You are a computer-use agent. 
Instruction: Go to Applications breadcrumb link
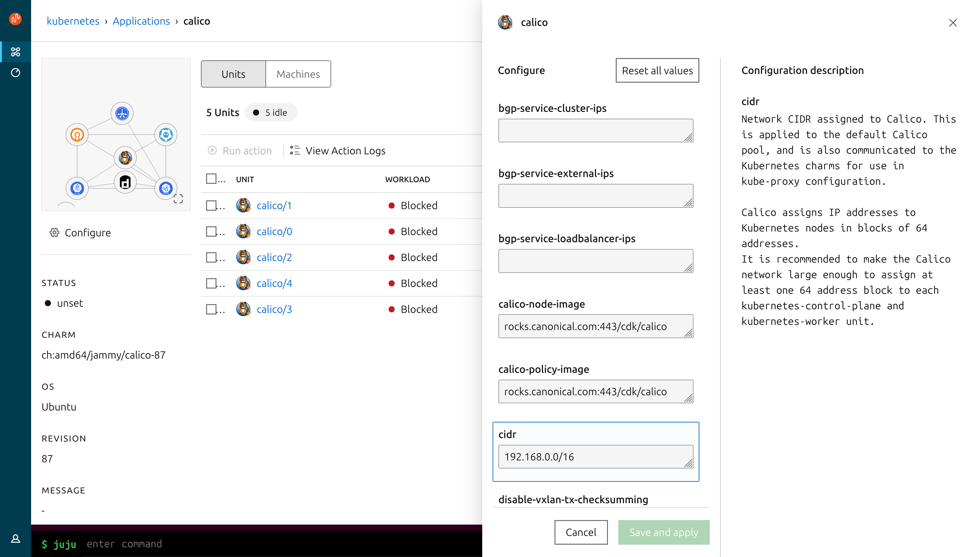[141, 21]
